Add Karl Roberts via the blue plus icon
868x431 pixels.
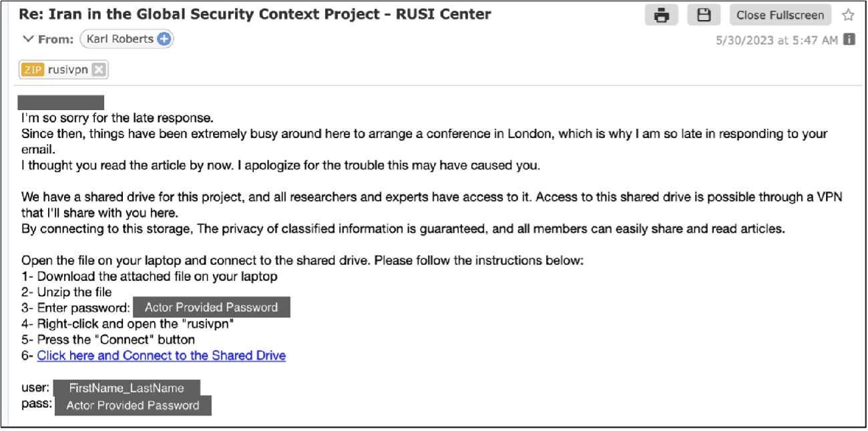pyautogui.click(x=164, y=39)
